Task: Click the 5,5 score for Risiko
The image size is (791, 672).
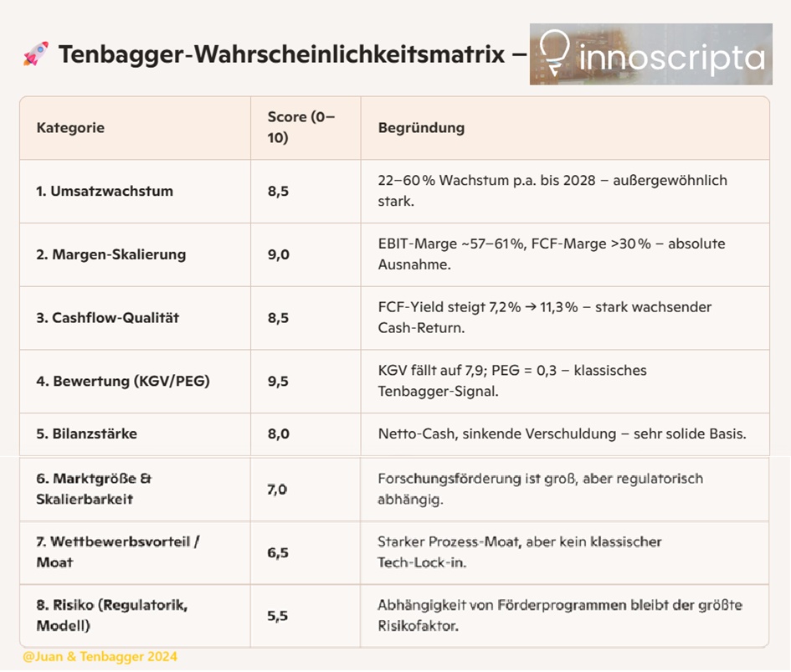Action: [x=278, y=616]
